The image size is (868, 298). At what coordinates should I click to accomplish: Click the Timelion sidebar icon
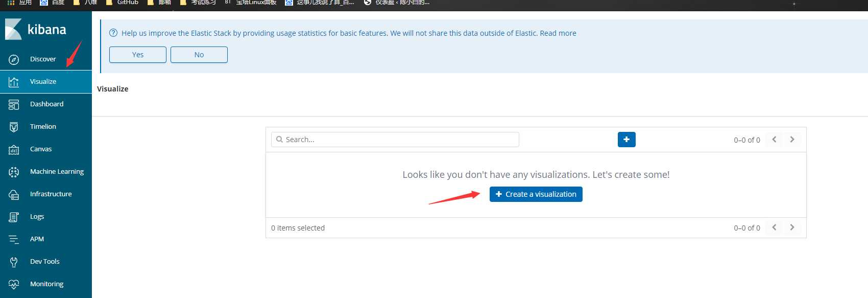coord(14,127)
